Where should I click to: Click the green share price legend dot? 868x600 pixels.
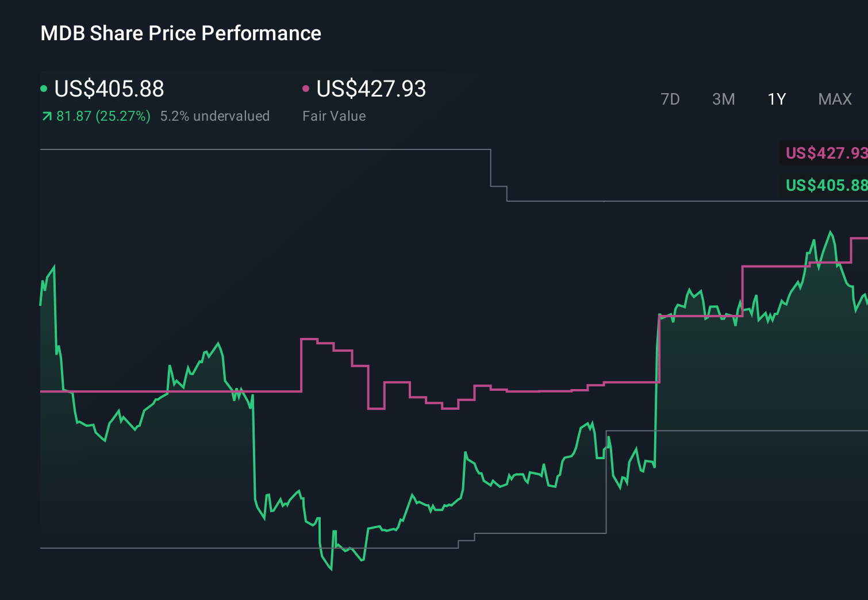coord(44,88)
